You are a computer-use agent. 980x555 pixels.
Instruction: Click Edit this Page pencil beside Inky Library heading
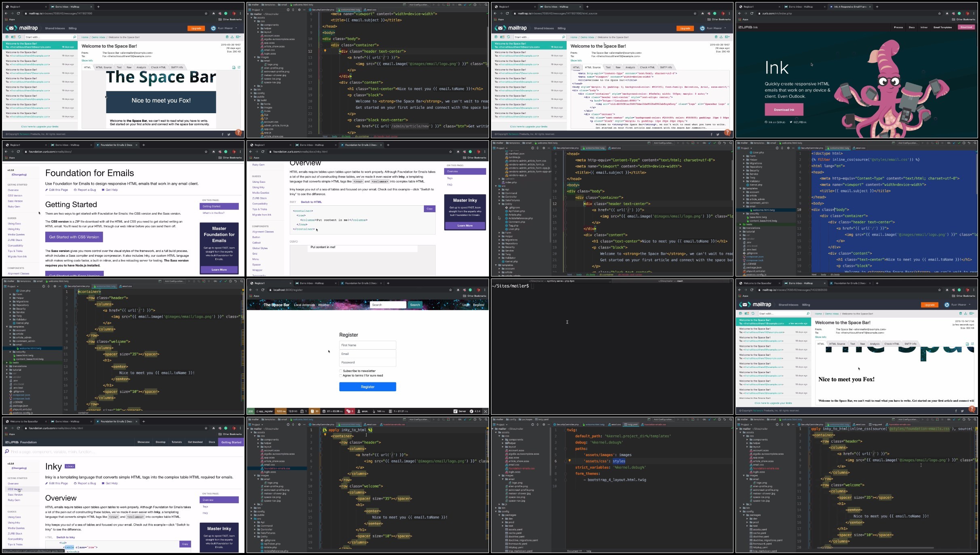57,483
